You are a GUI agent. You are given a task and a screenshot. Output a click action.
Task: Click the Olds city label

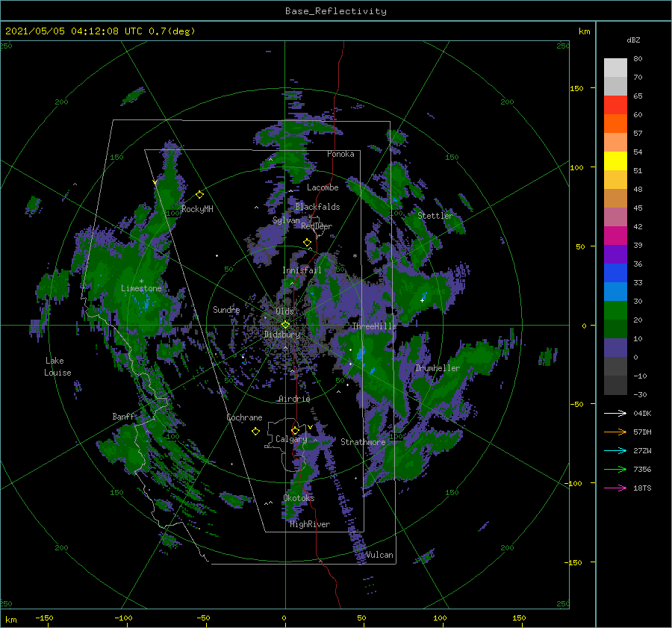[284, 311]
